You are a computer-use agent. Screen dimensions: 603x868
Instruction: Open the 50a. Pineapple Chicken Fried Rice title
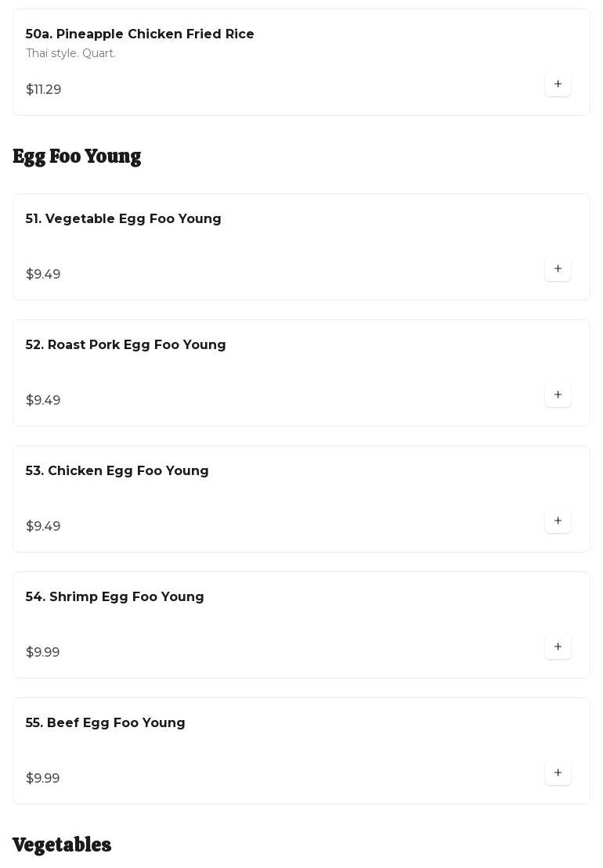tap(140, 34)
